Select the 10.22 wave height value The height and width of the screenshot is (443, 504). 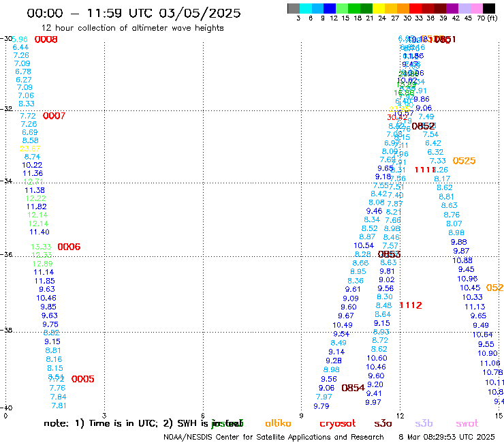pos(32,165)
